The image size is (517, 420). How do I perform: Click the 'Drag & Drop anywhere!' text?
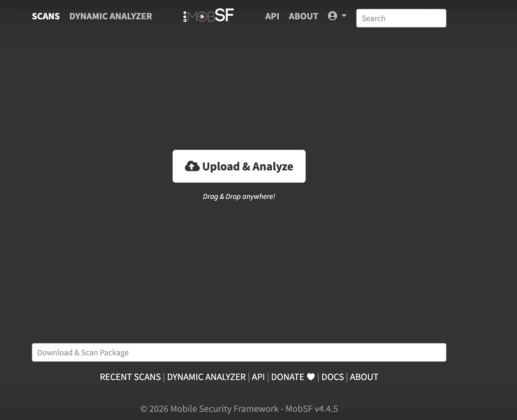(239, 197)
